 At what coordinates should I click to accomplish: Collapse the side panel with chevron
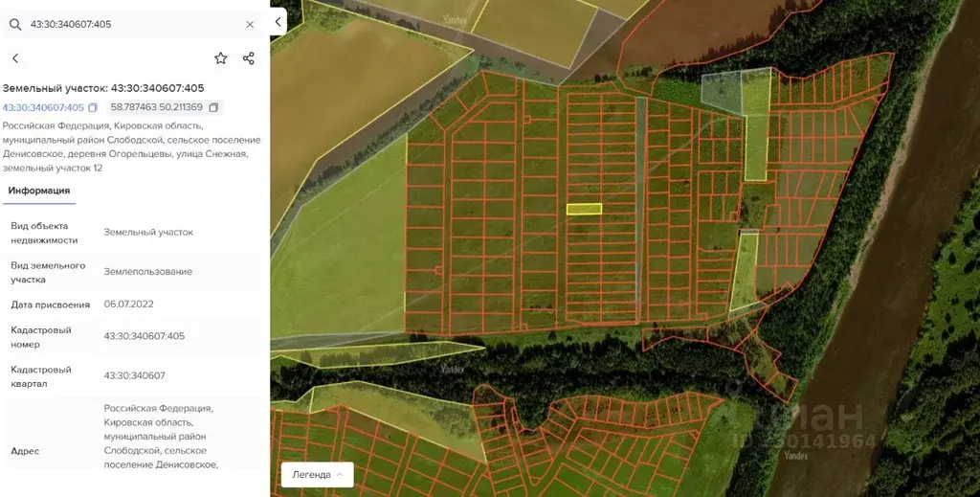point(278,22)
